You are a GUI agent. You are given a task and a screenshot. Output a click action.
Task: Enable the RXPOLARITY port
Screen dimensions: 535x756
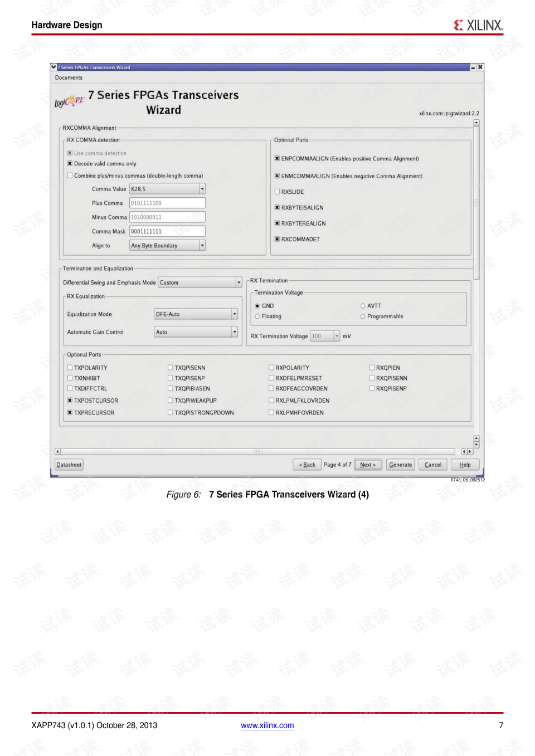pos(271,368)
